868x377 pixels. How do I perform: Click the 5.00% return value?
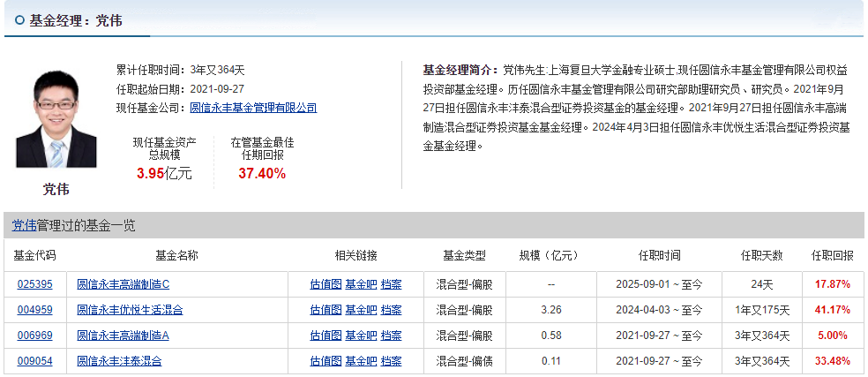833,336
